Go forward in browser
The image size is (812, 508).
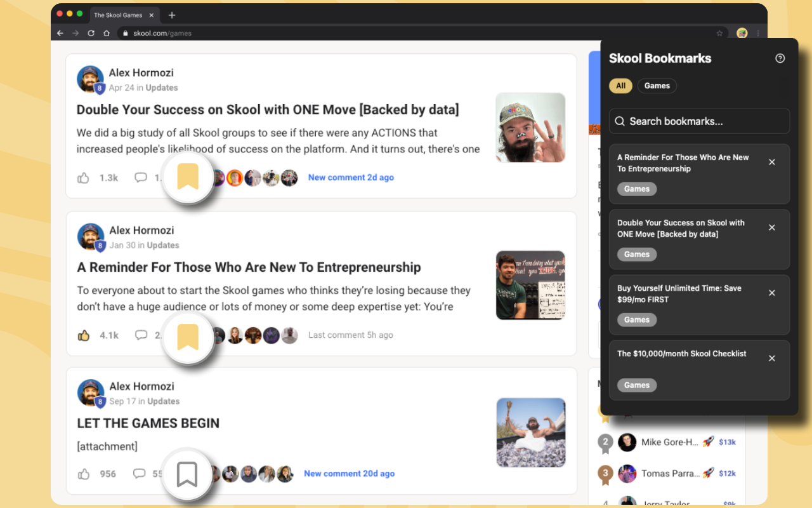pos(75,33)
